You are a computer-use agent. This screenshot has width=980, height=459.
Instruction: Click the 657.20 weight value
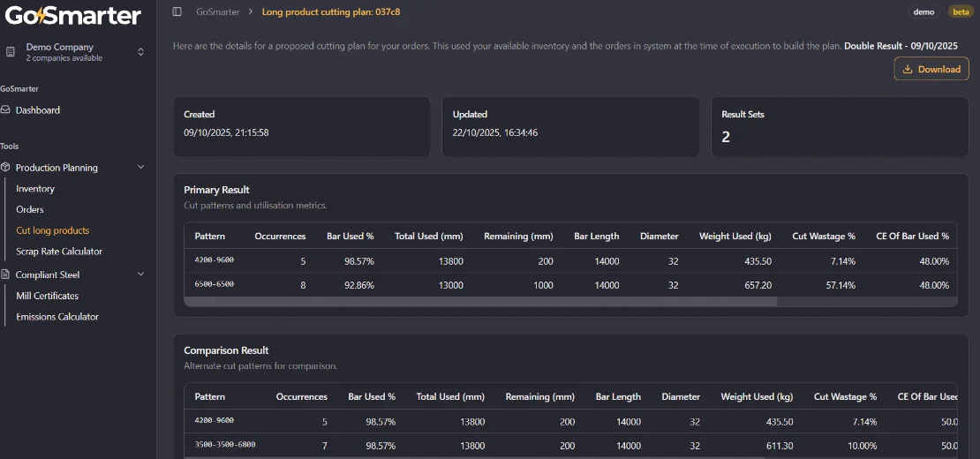[x=758, y=285]
